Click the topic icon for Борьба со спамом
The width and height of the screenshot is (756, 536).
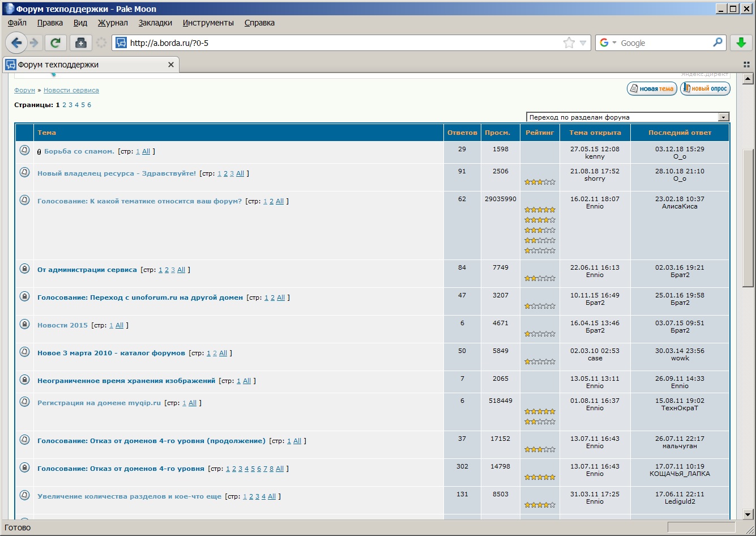tap(24, 150)
